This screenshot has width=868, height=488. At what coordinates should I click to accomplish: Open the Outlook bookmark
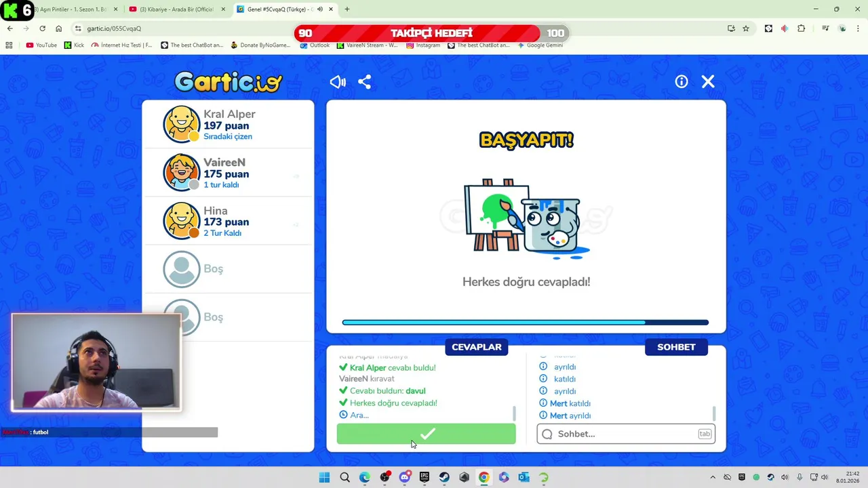pos(315,45)
